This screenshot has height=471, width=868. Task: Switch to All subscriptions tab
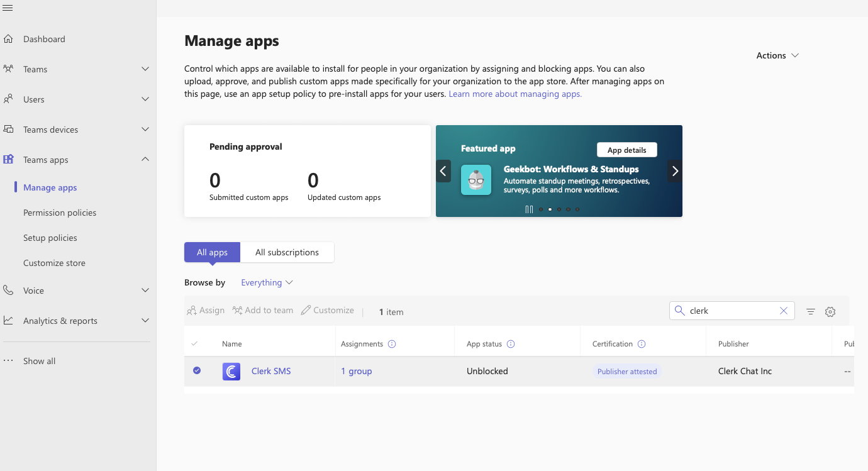click(x=287, y=252)
